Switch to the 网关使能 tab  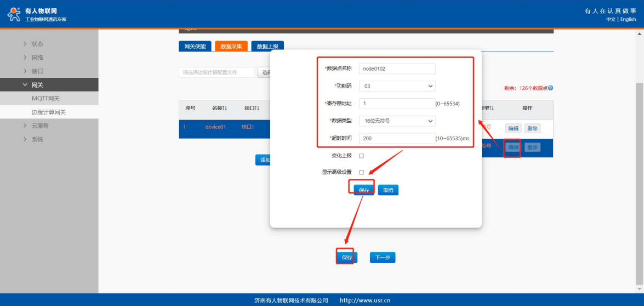(x=195, y=47)
